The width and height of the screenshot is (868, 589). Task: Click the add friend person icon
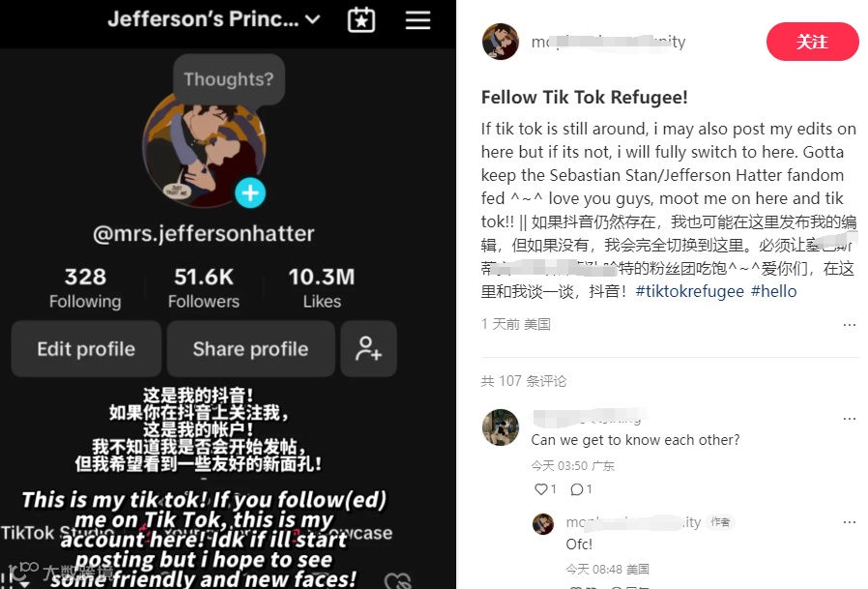(368, 348)
